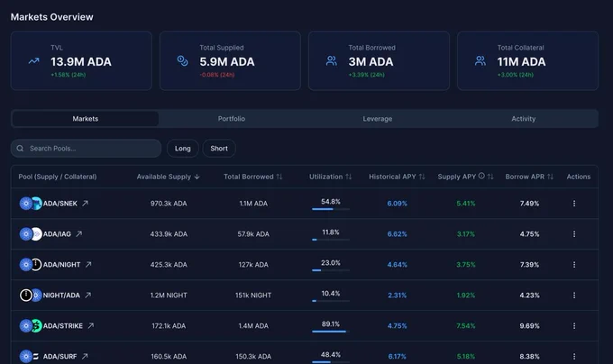The width and height of the screenshot is (613, 364).
Task: Sort by Historical APY column
Action: click(397, 177)
